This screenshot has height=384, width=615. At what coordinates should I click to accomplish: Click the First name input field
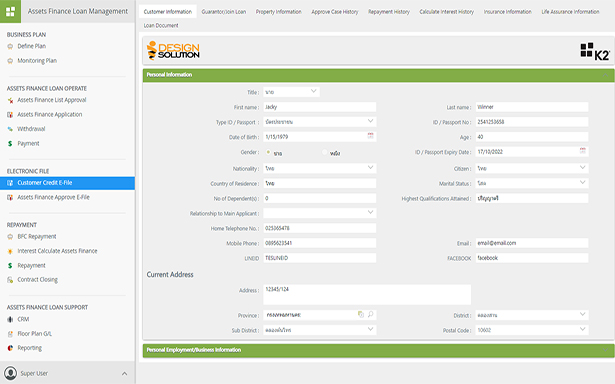pyautogui.click(x=320, y=107)
